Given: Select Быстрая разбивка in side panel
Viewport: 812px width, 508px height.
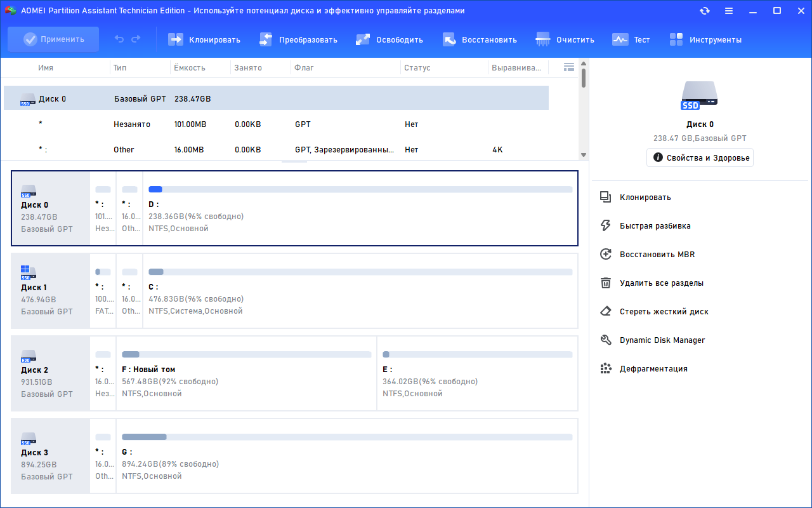Looking at the screenshot, I should click(655, 225).
